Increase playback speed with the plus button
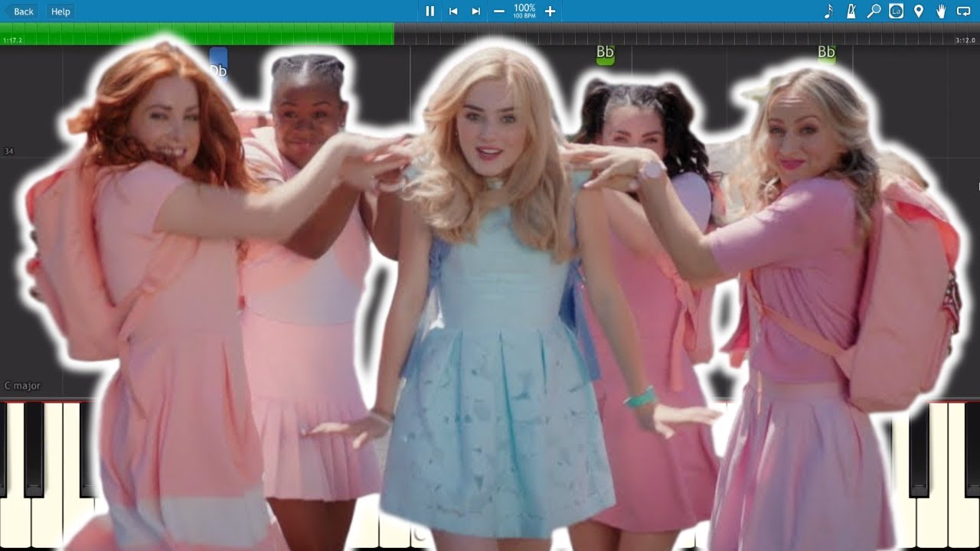980x551 pixels. [x=550, y=11]
